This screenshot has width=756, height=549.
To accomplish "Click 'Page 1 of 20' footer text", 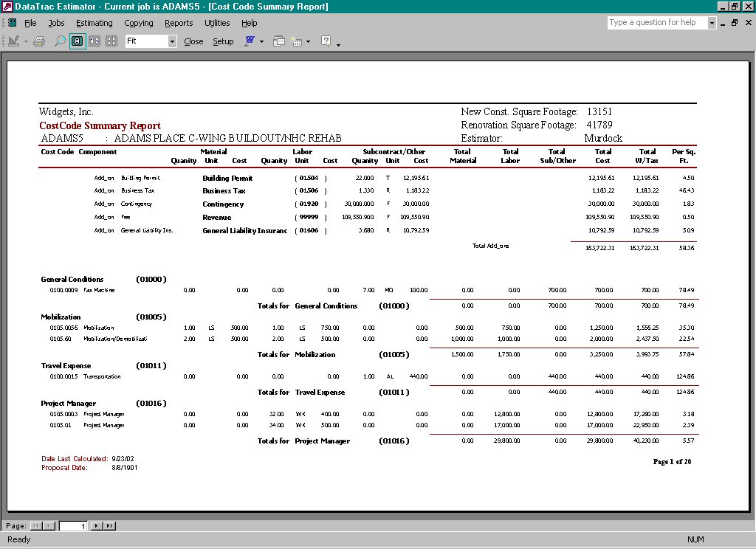I will [x=672, y=462].
